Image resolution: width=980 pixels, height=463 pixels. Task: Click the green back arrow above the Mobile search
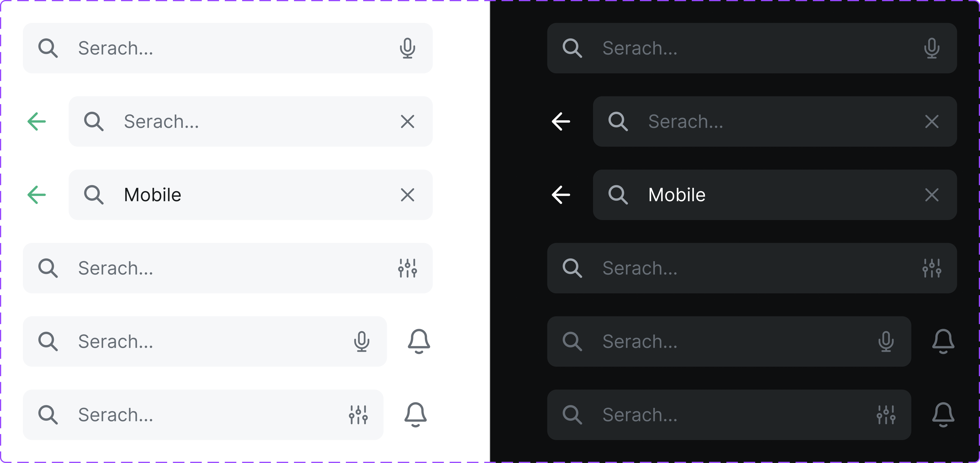pyautogui.click(x=37, y=195)
